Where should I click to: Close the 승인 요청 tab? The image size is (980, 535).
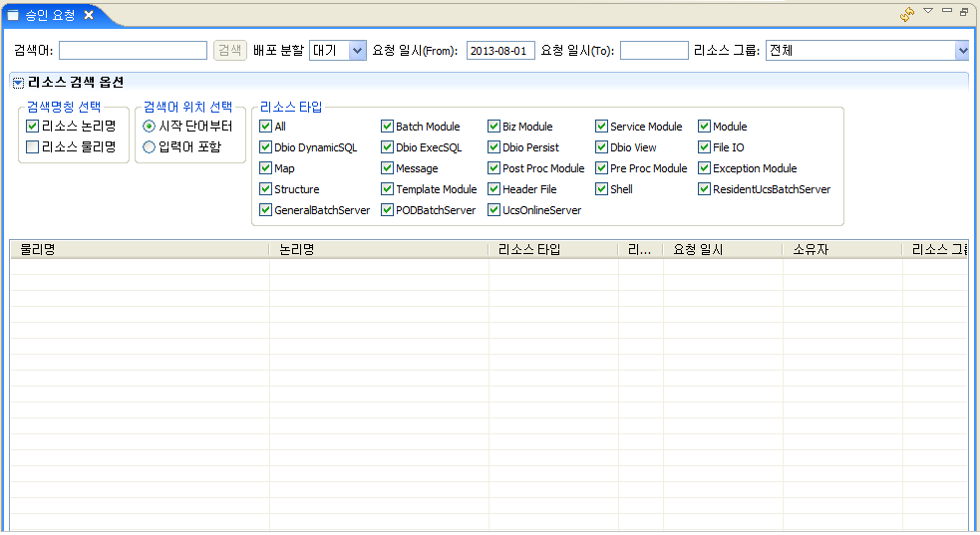[x=89, y=15]
